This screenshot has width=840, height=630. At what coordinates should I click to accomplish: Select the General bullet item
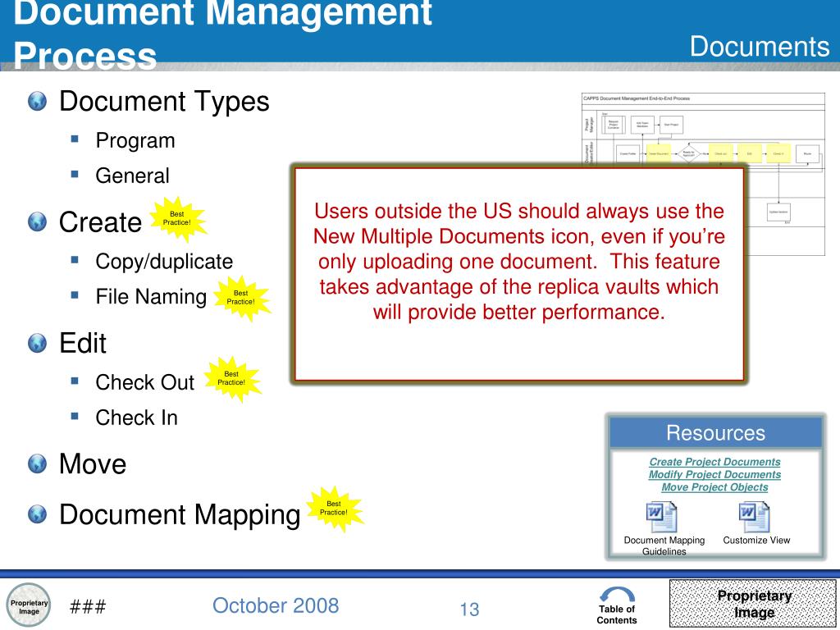click(132, 176)
